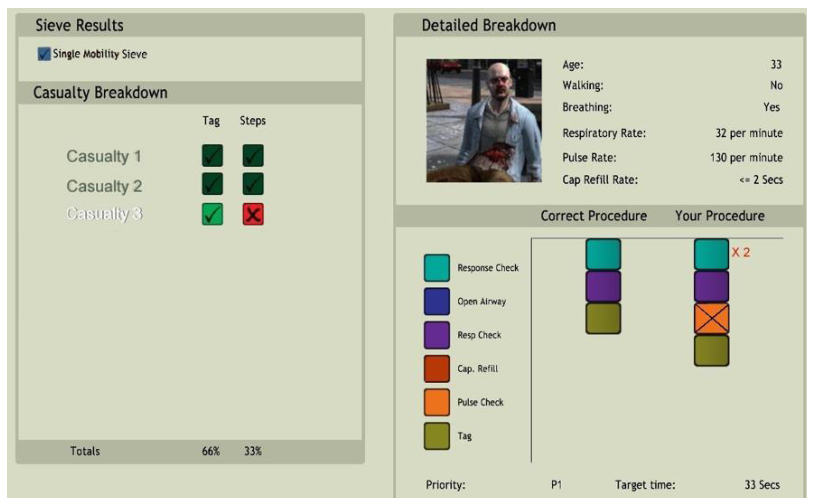Select Casualty 2 in the breakdown list
814x504 pixels.
[104, 186]
